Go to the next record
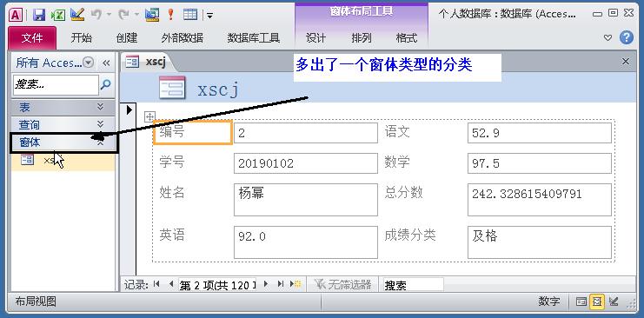The image size is (644, 318). coord(265,284)
